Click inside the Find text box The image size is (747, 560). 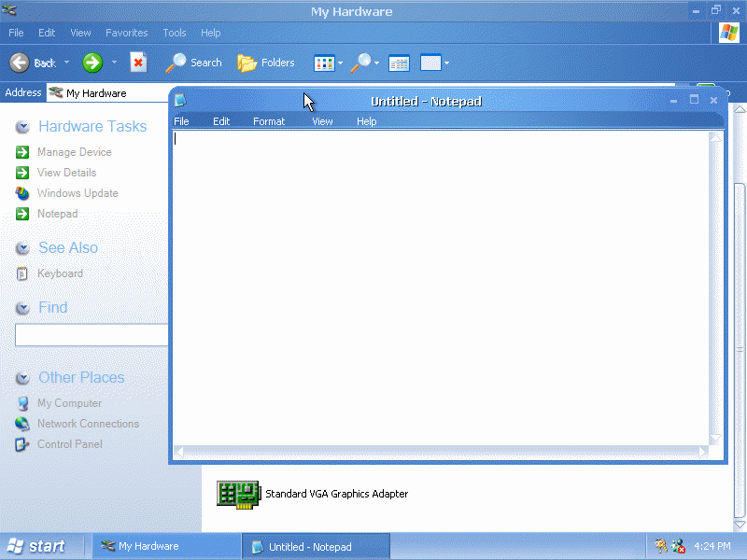[x=92, y=335]
